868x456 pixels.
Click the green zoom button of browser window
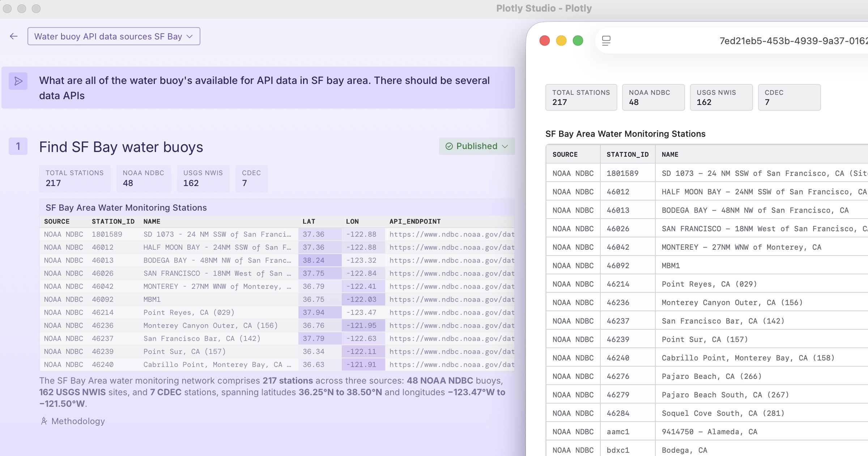(x=578, y=41)
